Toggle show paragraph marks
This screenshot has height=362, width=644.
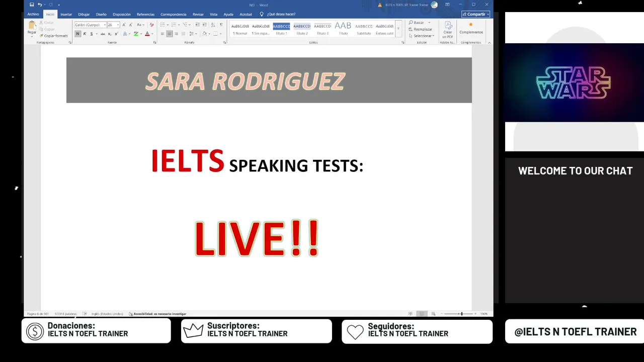[221, 25]
